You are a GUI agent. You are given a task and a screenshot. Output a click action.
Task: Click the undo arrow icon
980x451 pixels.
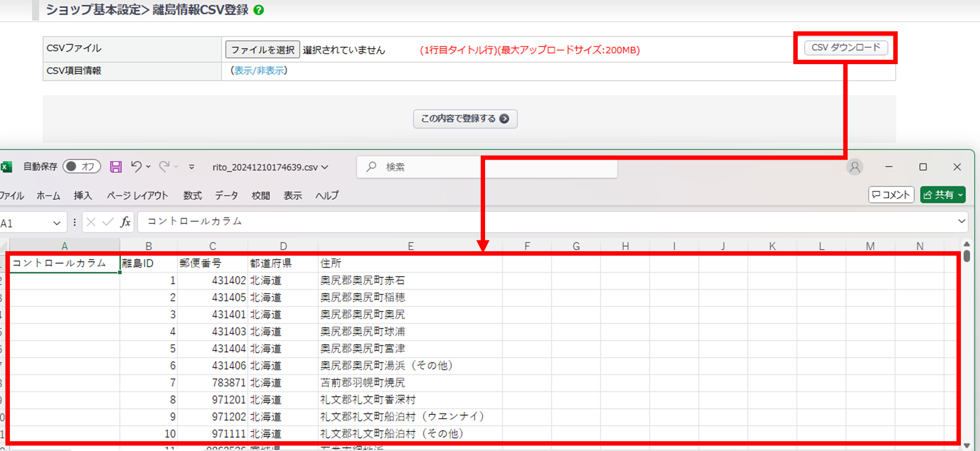tap(136, 166)
